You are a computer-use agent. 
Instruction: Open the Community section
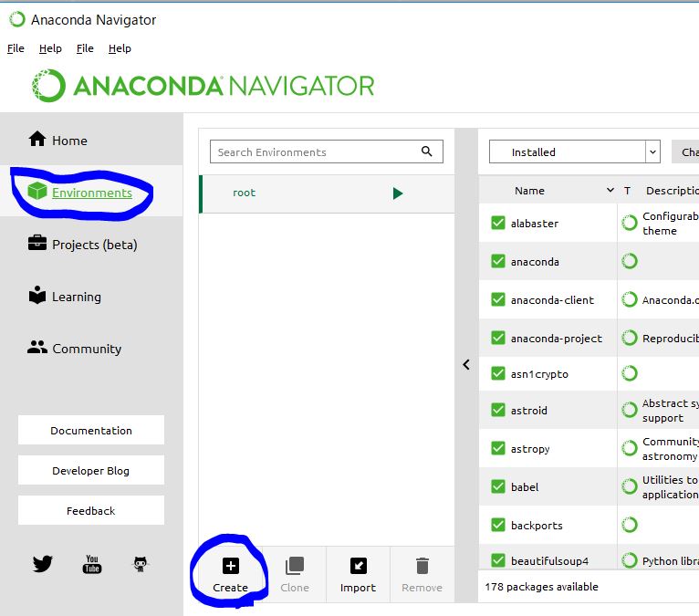(91, 349)
